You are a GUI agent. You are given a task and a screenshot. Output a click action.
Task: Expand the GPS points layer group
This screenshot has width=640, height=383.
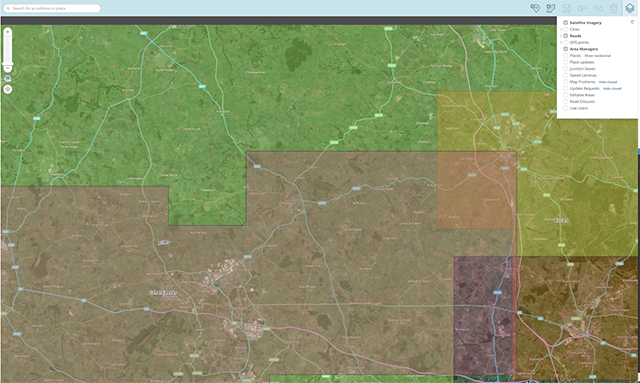coord(561,42)
